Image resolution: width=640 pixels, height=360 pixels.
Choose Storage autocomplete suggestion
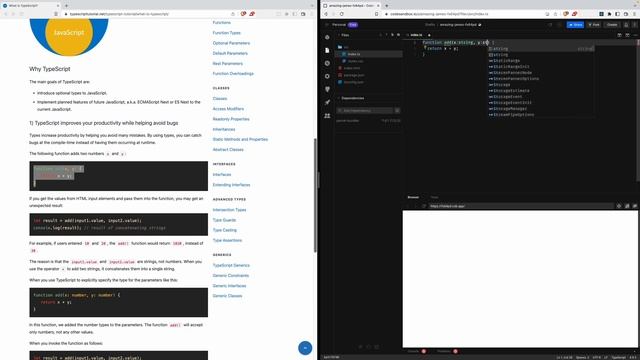click(x=541, y=85)
